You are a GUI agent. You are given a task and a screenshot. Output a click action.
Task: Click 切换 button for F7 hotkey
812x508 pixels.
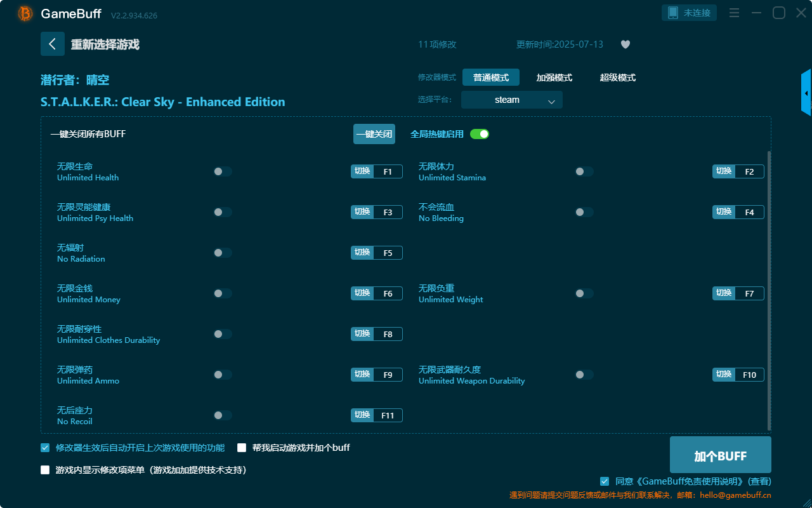coord(724,293)
